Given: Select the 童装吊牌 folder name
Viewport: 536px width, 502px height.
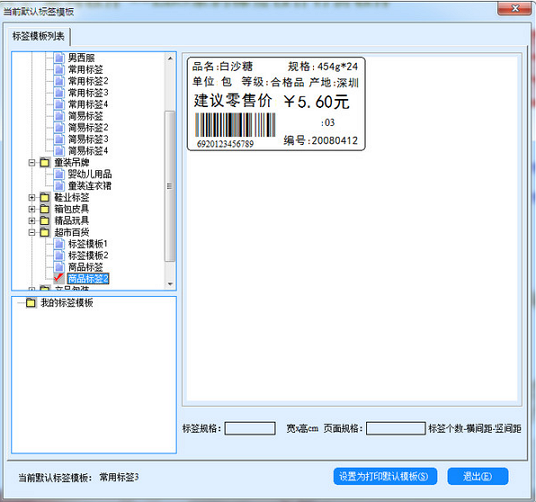Looking at the screenshot, I should pos(71,162).
